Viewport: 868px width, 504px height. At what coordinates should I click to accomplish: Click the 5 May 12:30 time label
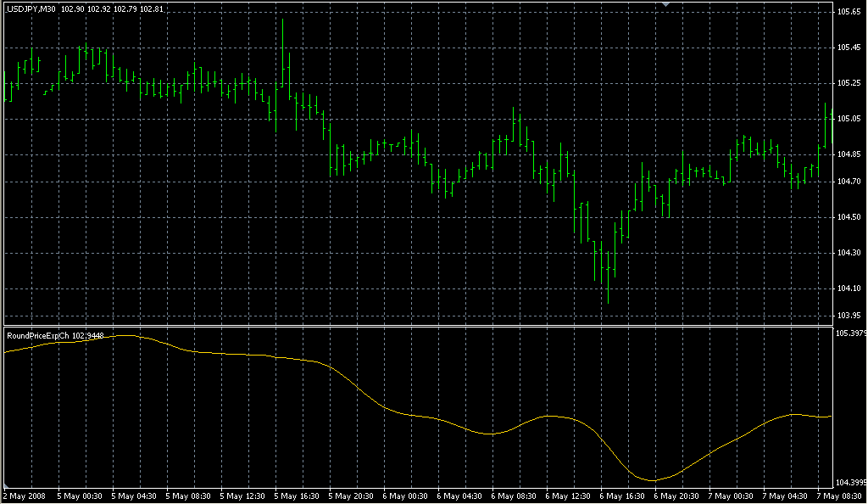pyautogui.click(x=242, y=496)
